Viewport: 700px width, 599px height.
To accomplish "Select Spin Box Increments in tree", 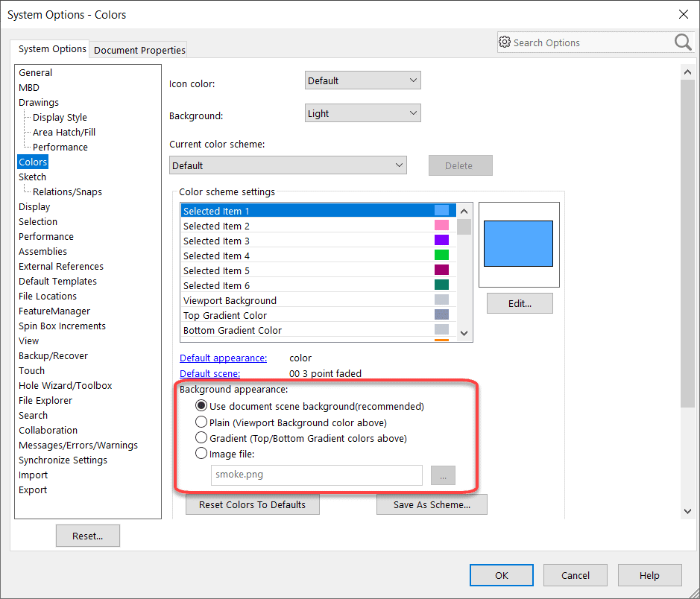I will 62,326.
